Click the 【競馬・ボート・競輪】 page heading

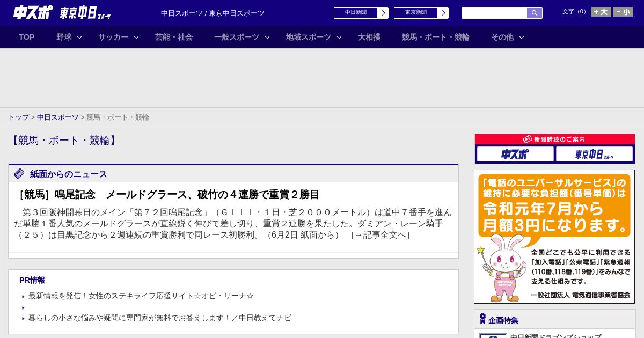click(64, 141)
